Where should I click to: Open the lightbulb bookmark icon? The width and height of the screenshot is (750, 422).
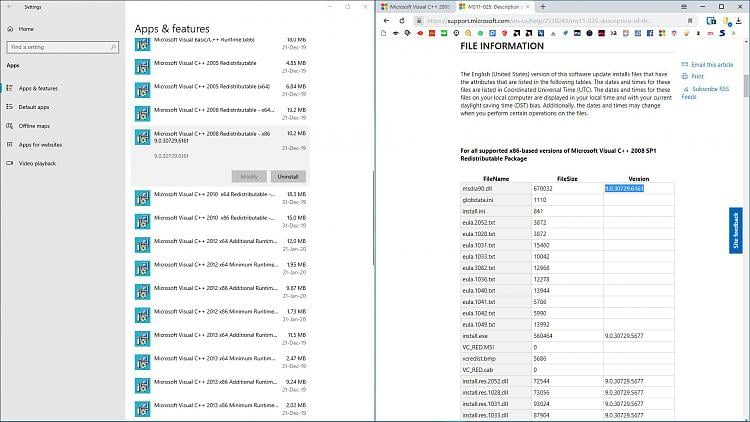(686, 33)
